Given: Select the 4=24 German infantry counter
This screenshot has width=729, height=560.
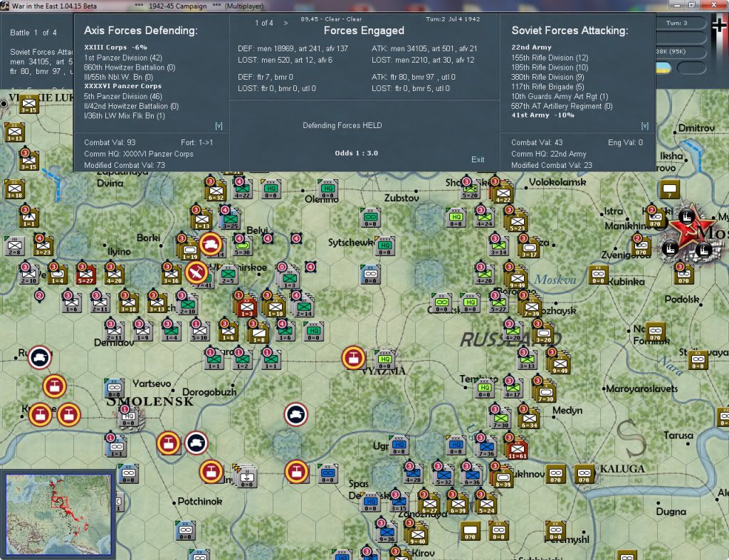Looking at the screenshot, I should coord(484,218).
